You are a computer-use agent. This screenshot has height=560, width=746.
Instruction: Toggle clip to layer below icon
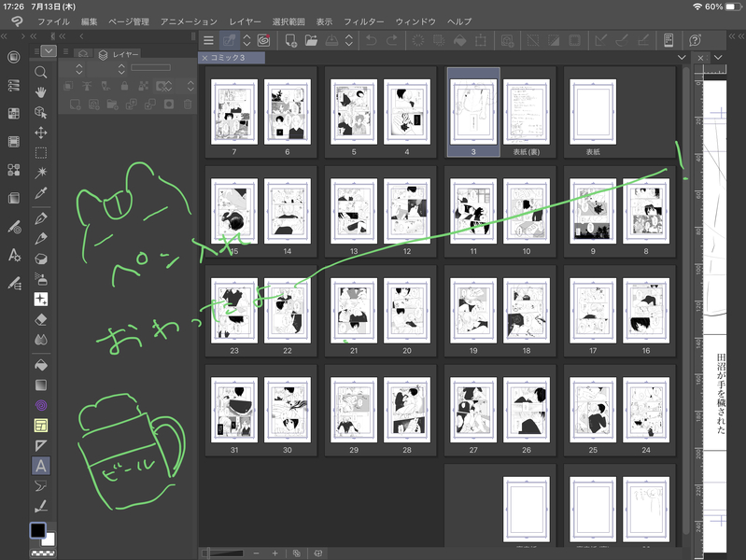click(68, 86)
